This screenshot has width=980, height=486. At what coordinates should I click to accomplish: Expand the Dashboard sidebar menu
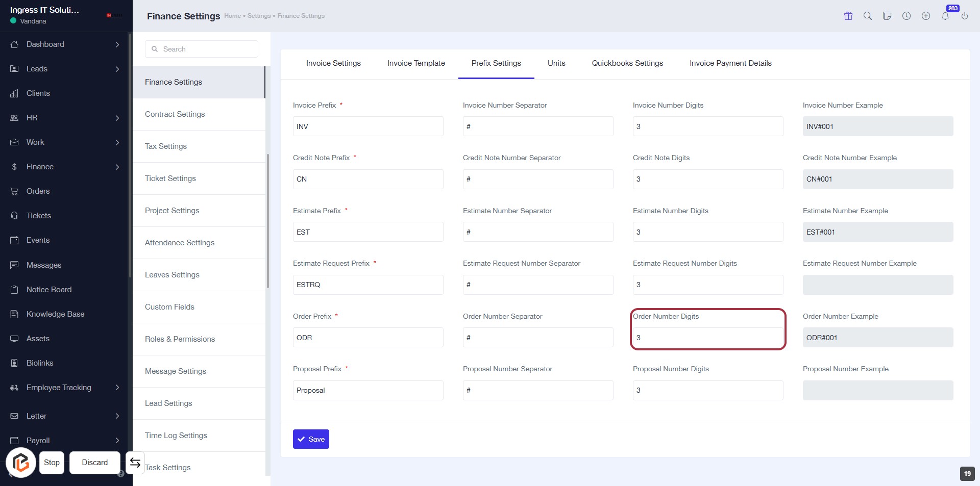click(x=117, y=44)
